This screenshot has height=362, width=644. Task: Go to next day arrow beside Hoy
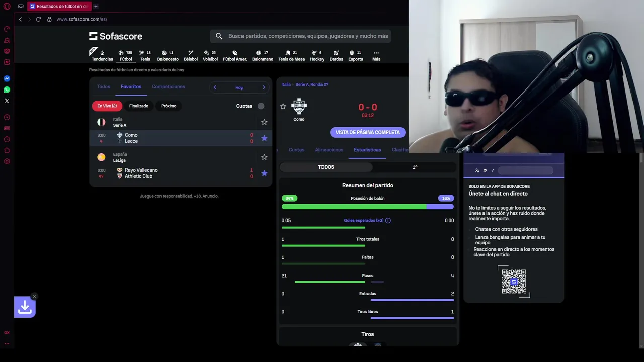pos(264,87)
